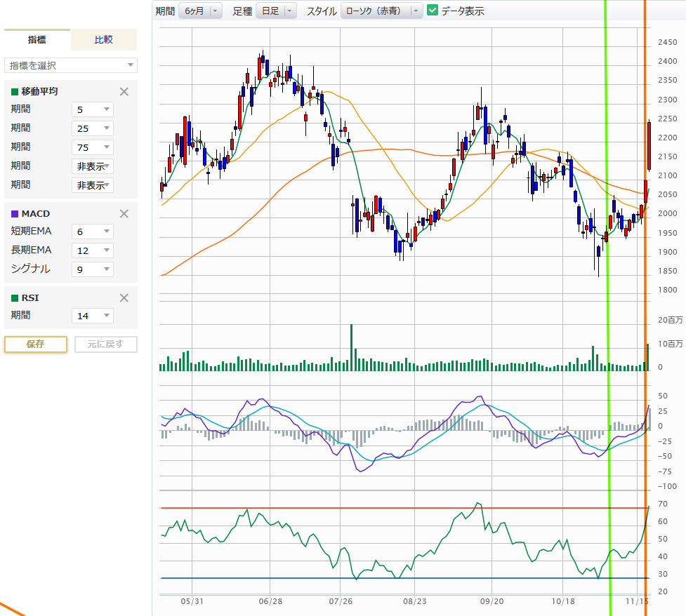Select the 指標 tab
Viewport: 686px width, 616px height.
(x=37, y=40)
